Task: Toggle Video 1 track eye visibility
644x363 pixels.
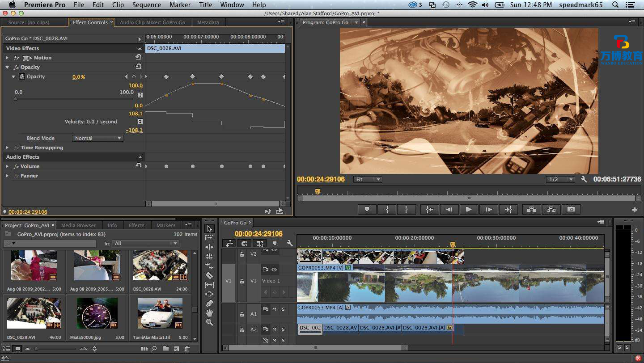Action: pyautogui.click(x=274, y=270)
